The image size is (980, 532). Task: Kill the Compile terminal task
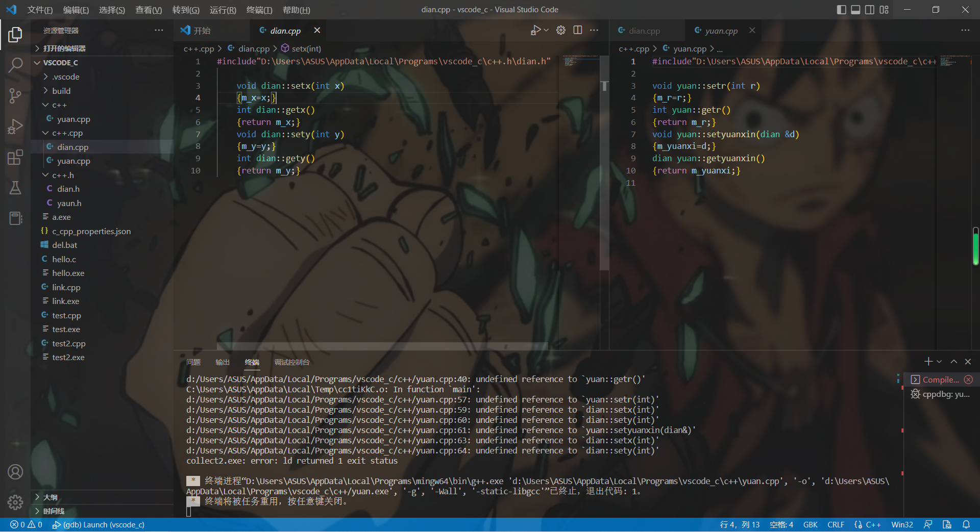pyautogui.click(x=968, y=379)
